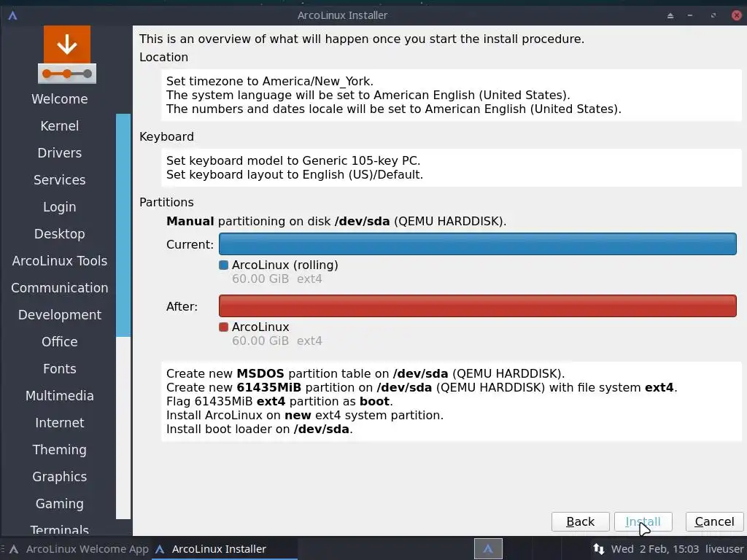Select Communication in sidebar

pyautogui.click(x=60, y=287)
